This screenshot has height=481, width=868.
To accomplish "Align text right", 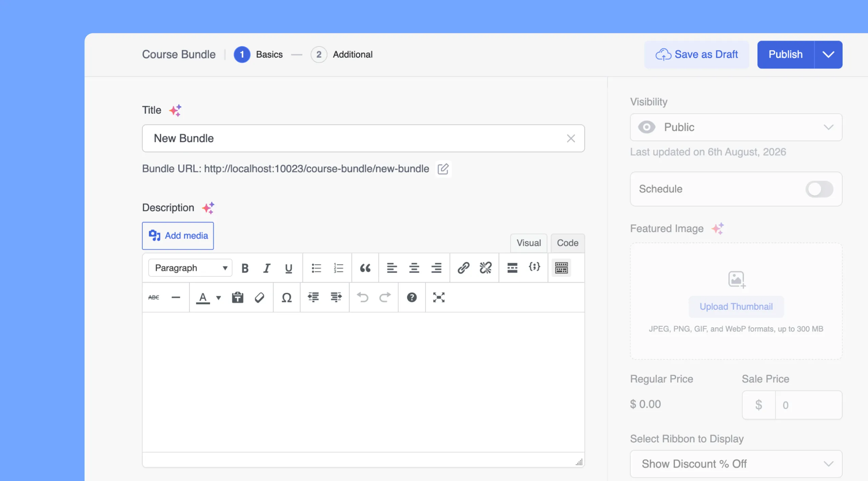I will 436,268.
